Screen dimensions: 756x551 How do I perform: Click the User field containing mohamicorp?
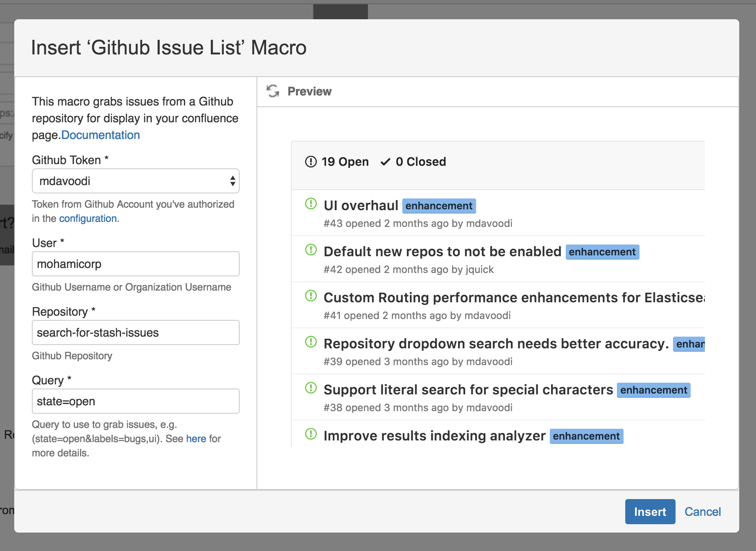136,264
